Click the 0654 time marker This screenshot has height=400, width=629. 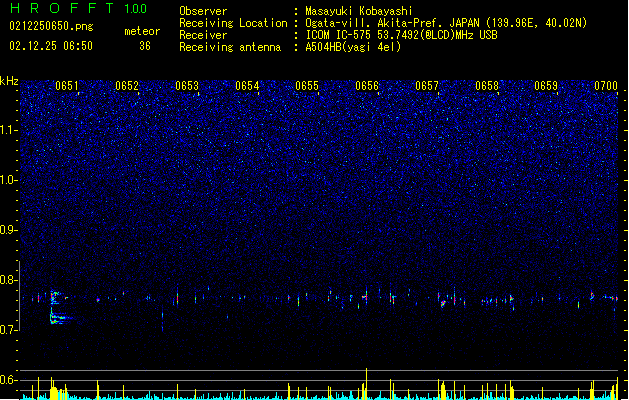[x=247, y=86]
